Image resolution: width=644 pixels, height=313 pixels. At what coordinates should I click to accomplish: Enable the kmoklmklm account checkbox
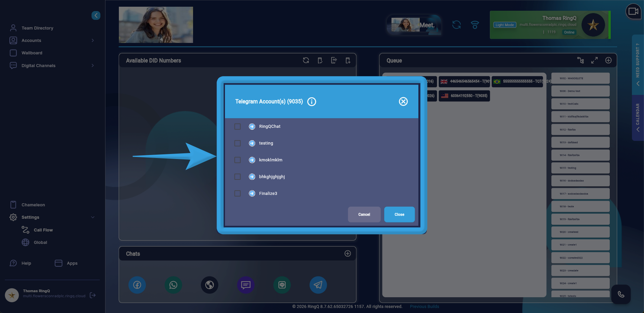point(238,160)
